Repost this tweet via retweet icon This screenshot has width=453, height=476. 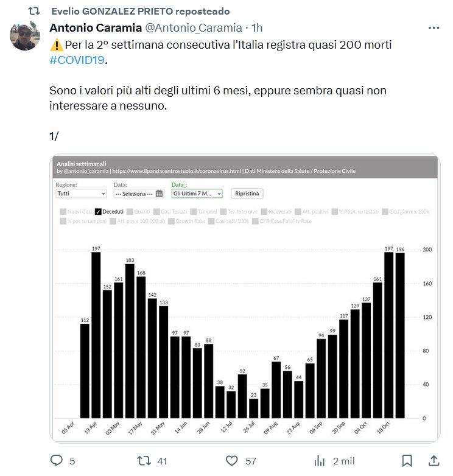[x=144, y=461]
